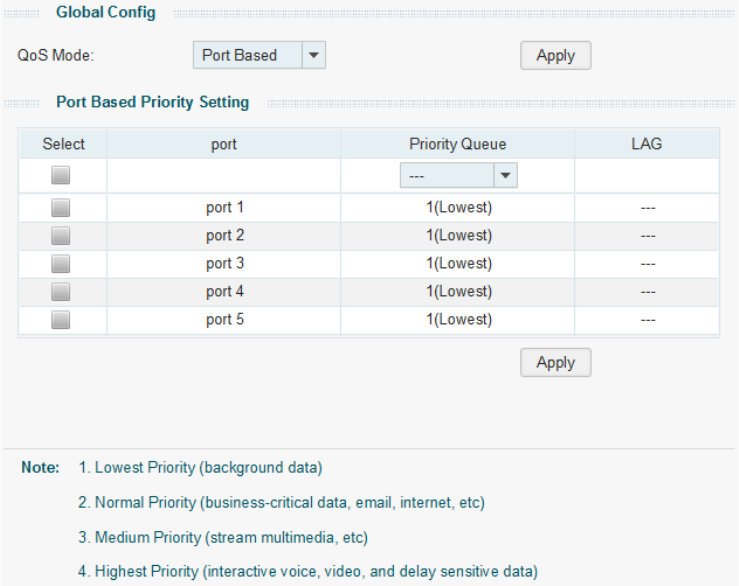Click the Global Config section heading
This screenshot has width=739, height=586.
coord(106,14)
